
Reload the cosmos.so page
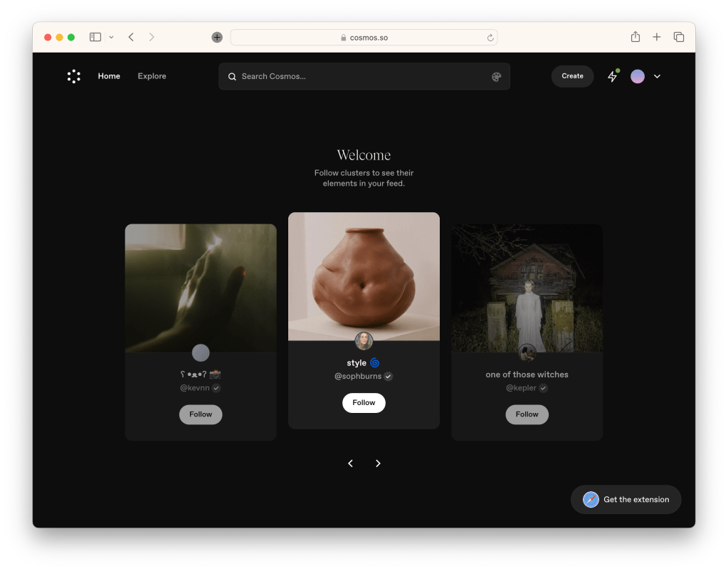point(490,38)
